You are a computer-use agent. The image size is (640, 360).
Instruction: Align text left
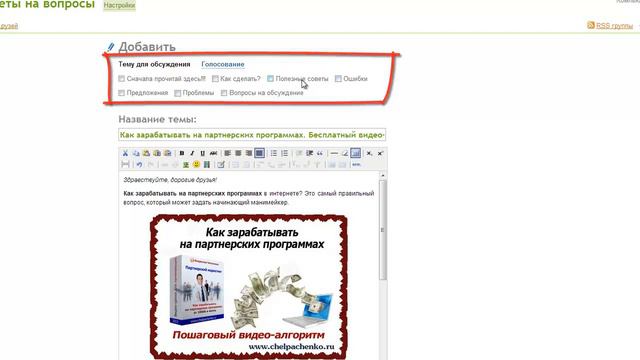(x=227, y=153)
